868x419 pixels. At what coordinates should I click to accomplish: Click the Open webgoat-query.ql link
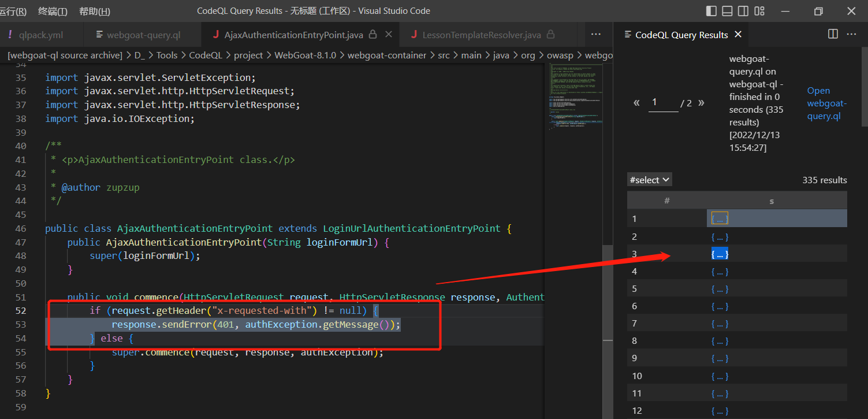(x=826, y=103)
